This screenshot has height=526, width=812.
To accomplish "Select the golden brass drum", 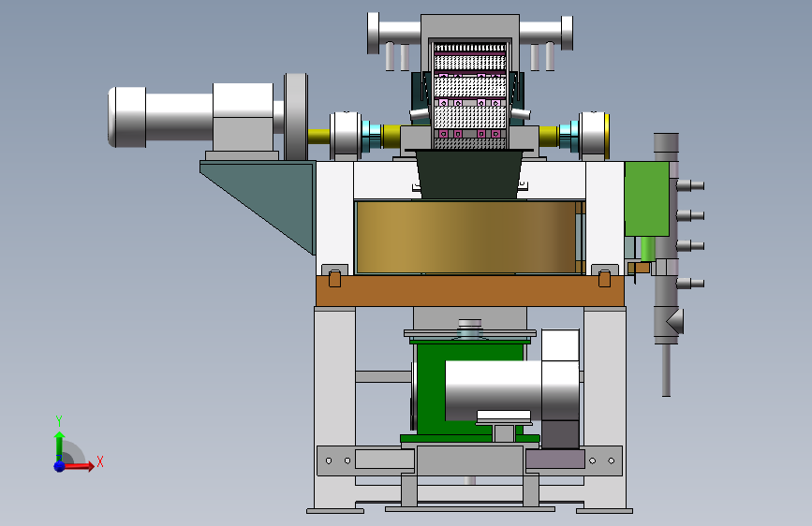I will coord(466,237).
